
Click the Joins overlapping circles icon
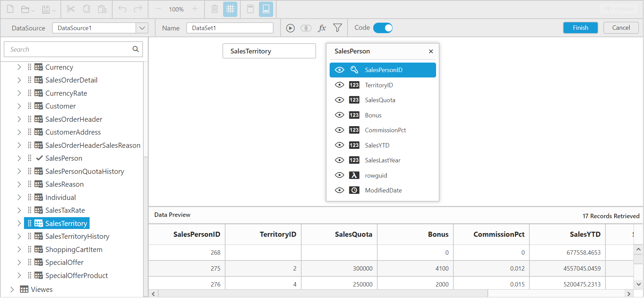pyautogui.click(x=306, y=28)
